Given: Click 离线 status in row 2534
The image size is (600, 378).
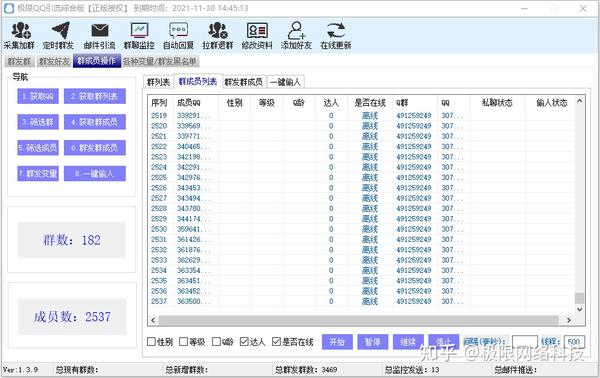Looking at the screenshot, I should 370,270.
